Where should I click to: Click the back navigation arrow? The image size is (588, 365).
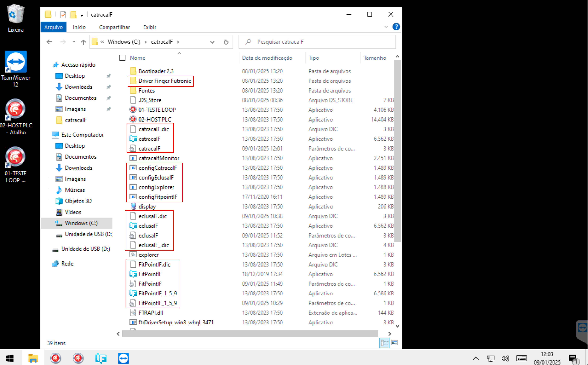point(49,42)
